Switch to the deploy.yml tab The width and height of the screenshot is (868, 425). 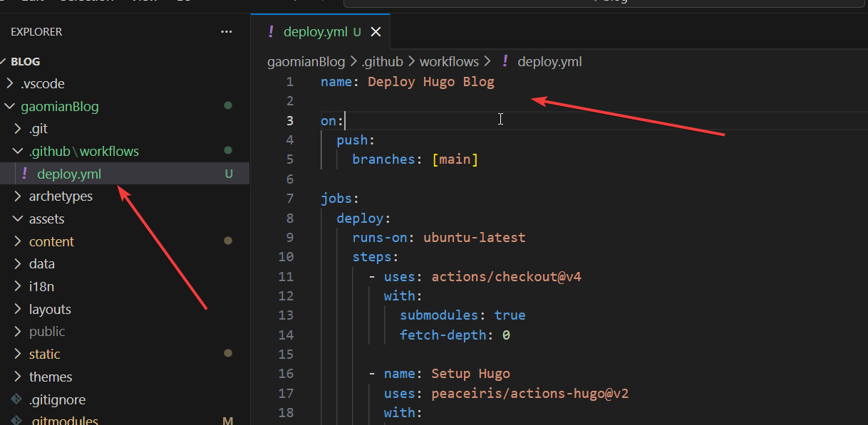click(315, 32)
